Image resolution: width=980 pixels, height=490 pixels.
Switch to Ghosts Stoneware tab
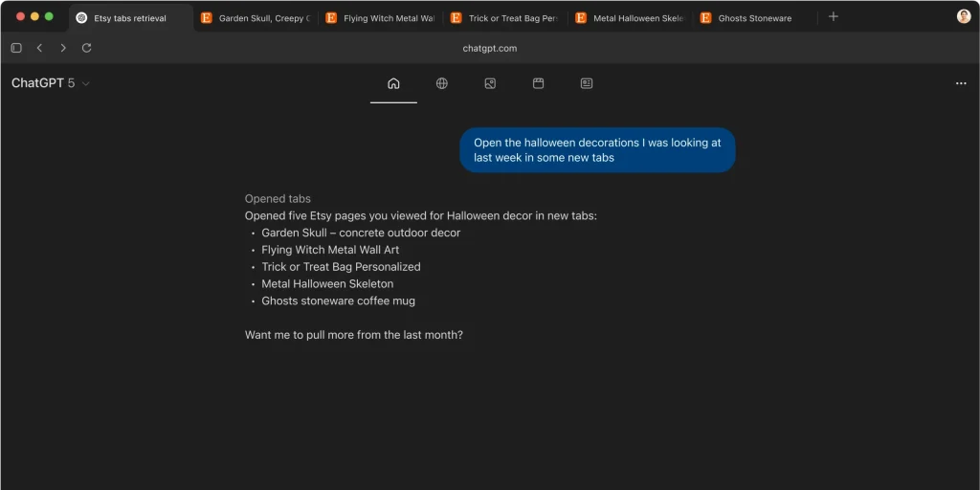[x=754, y=18]
